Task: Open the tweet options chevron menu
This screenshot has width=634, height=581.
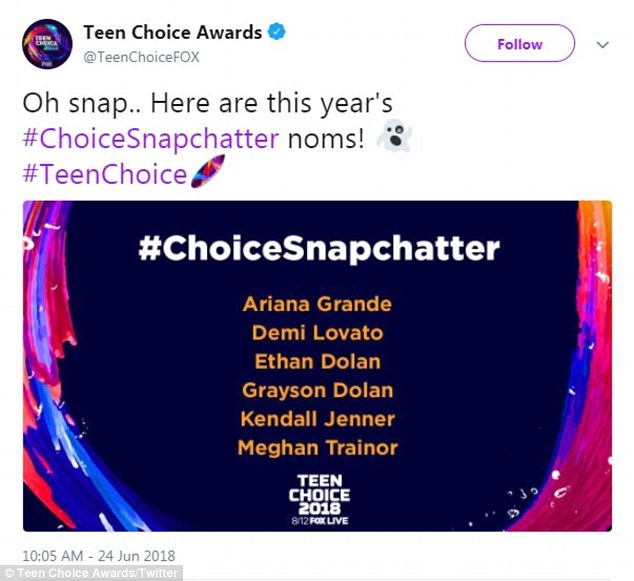Action: click(x=602, y=44)
